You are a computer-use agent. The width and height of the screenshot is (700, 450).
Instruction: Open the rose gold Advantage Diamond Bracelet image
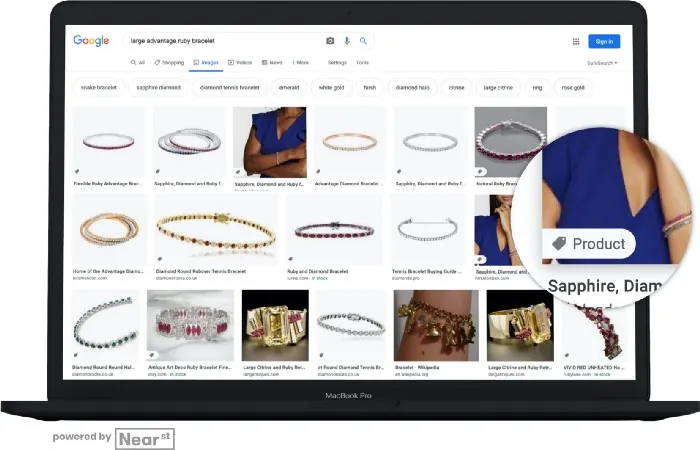coord(350,142)
